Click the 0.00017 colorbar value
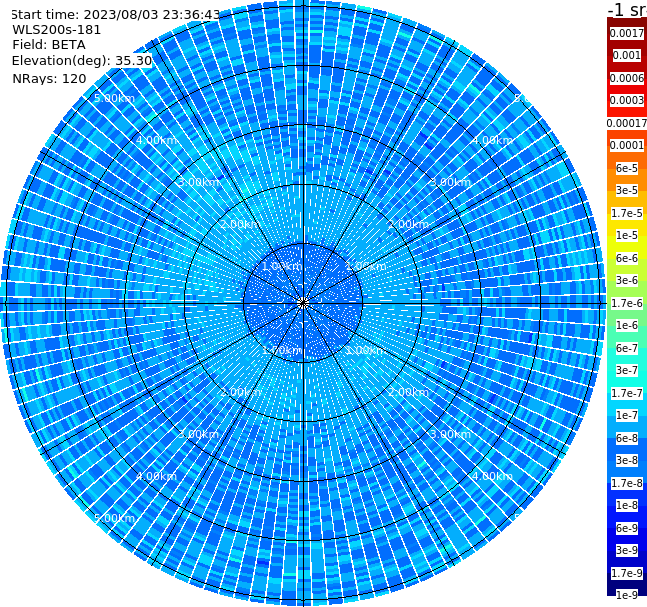Viewport: 647px width, 607px height. (x=627, y=123)
